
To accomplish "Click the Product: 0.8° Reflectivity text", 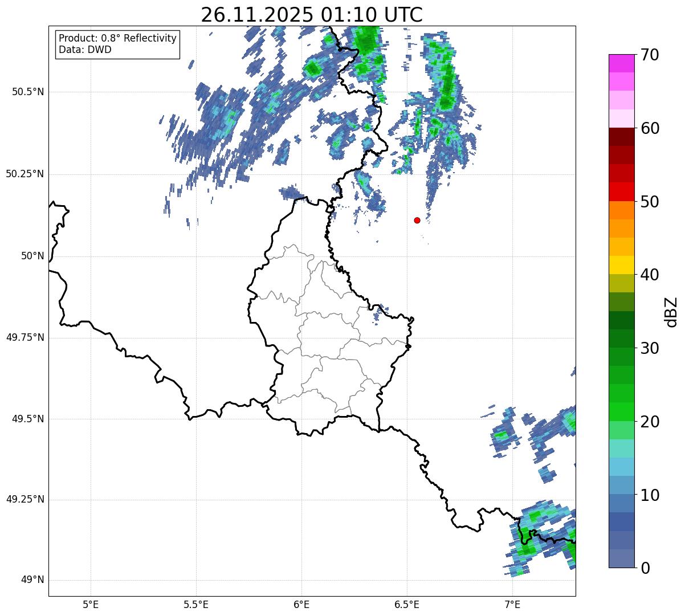I will pyautogui.click(x=117, y=38).
